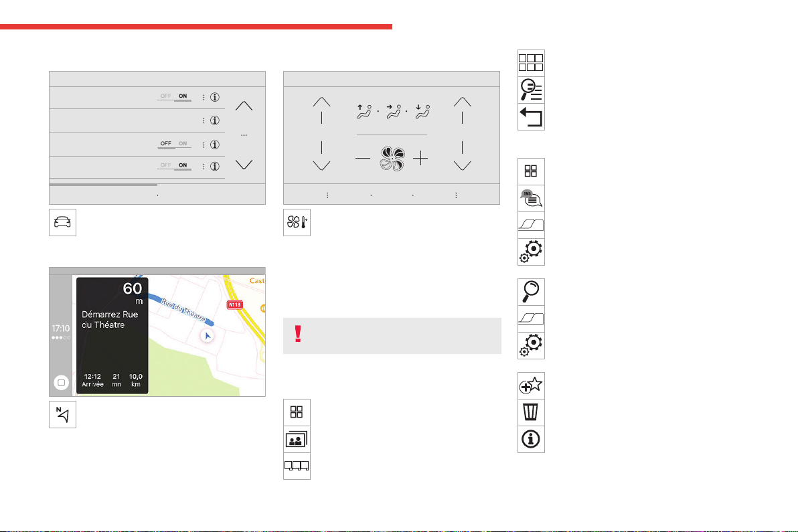Image resolution: width=798 pixels, height=532 pixels.
Task: Toggle the third row OFF/ON switch
Action: coord(174,145)
